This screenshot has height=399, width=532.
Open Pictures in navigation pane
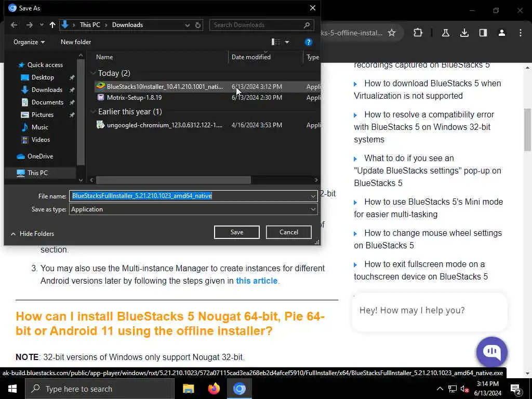43,115
